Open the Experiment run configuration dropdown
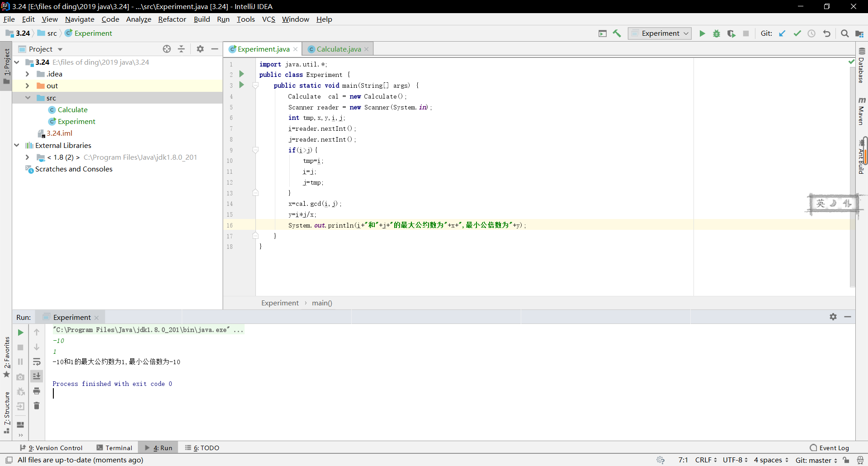This screenshot has height=466, width=868. pyautogui.click(x=660, y=33)
